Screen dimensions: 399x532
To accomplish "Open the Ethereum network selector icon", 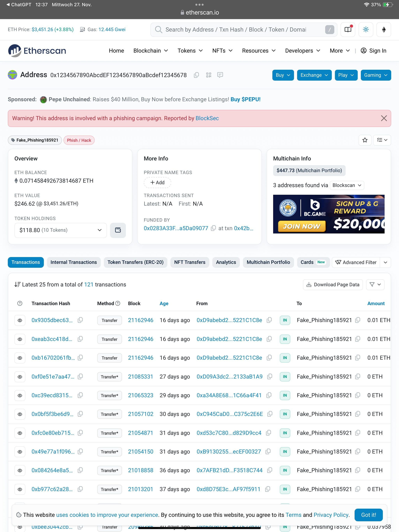I will pyautogui.click(x=384, y=30).
